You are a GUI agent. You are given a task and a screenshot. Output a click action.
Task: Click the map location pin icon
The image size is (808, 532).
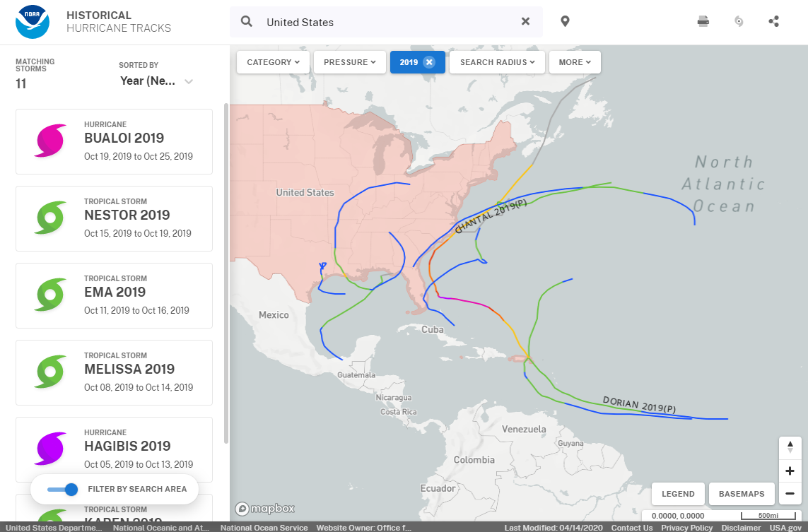[565, 22]
